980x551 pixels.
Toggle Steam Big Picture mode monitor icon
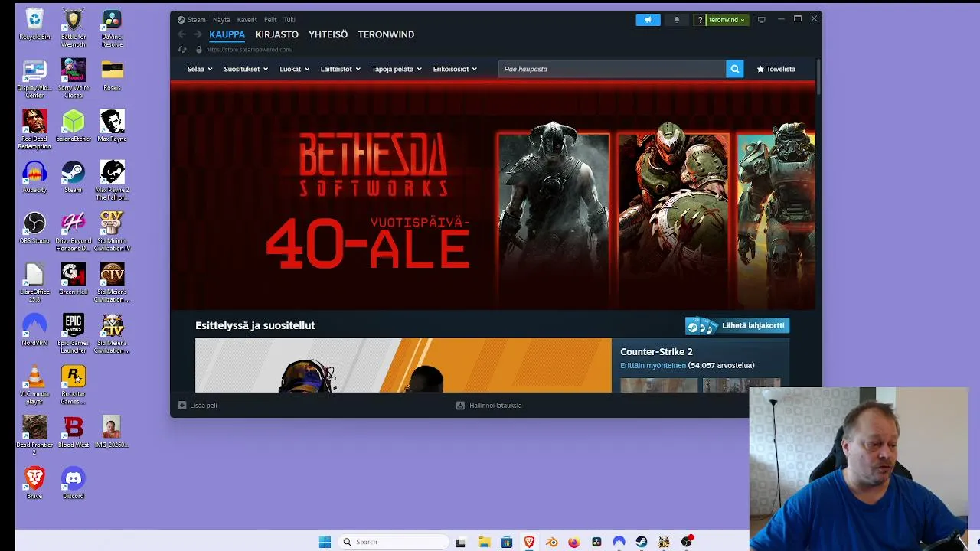coord(761,20)
